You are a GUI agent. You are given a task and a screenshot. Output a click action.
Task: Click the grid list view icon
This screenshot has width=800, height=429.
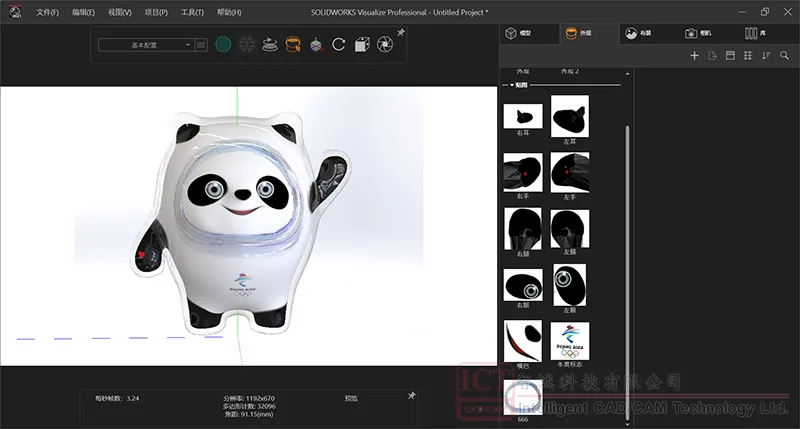pos(748,56)
